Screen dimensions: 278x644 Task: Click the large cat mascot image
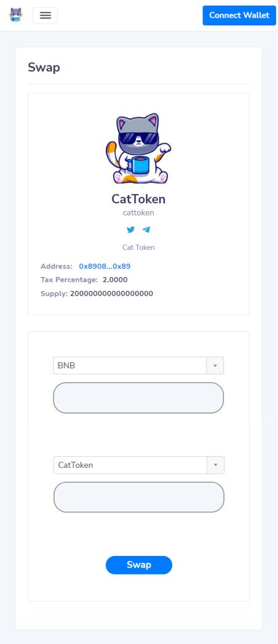[x=138, y=148]
